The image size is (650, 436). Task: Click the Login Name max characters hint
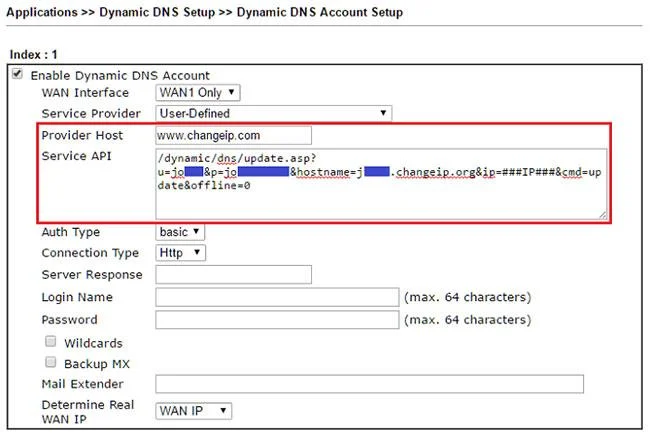click(468, 297)
